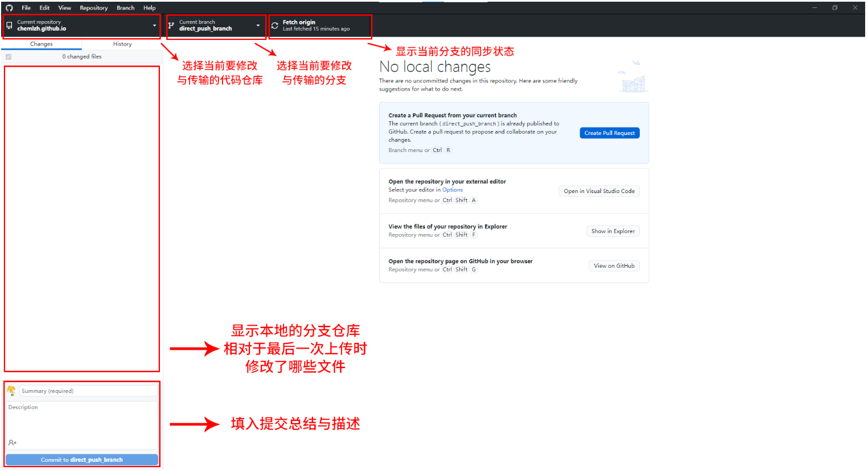Click the add co-authors icon
The width and height of the screenshot is (868, 471).
(13, 443)
